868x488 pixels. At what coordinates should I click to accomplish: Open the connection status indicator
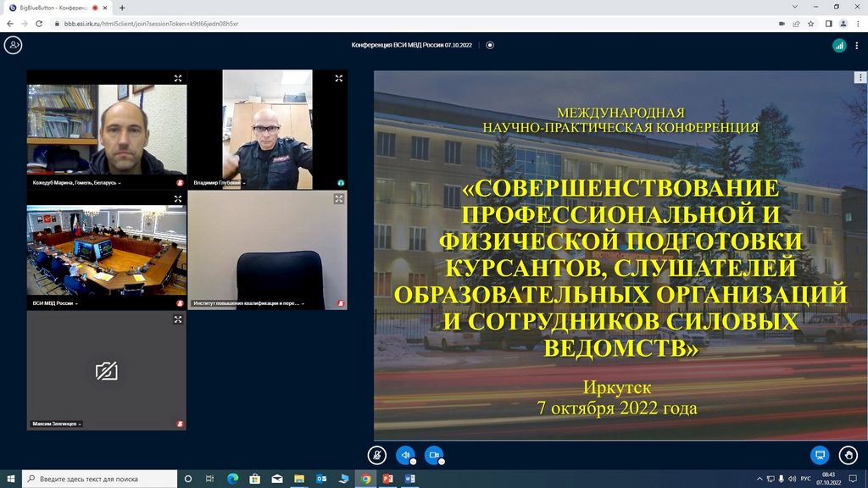point(838,45)
